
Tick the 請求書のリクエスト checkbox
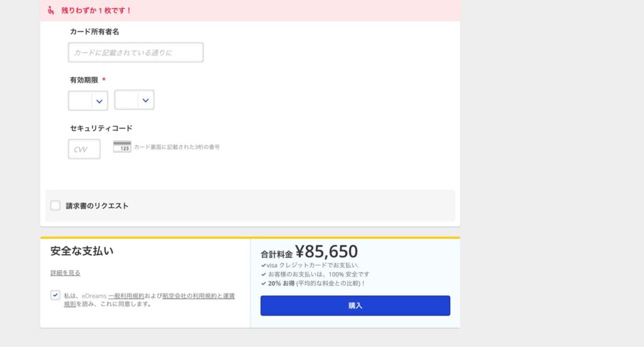(x=55, y=205)
